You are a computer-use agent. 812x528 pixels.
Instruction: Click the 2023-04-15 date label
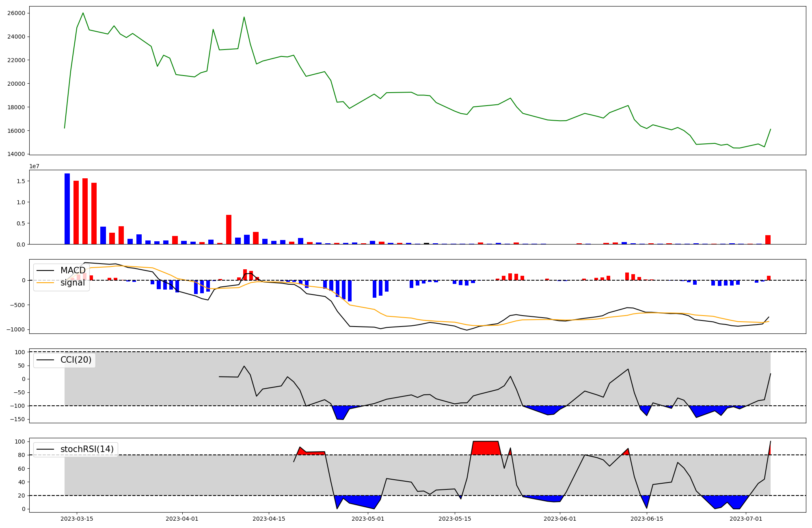(269, 519)
